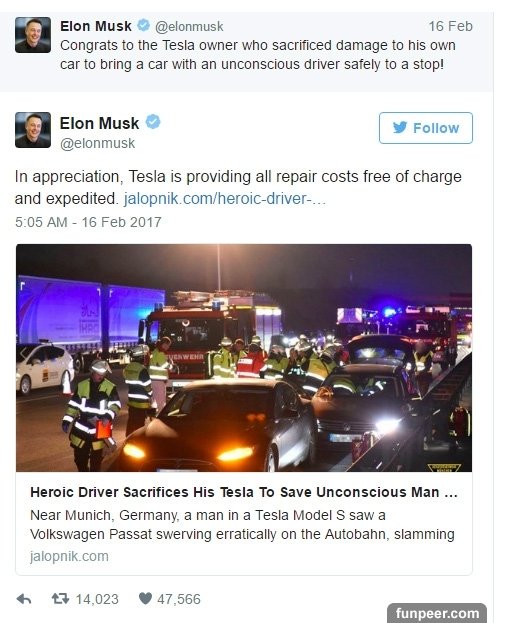Open the @elonmusk handle in the top tweet
The image size is (507, 623).
point(189,27)
